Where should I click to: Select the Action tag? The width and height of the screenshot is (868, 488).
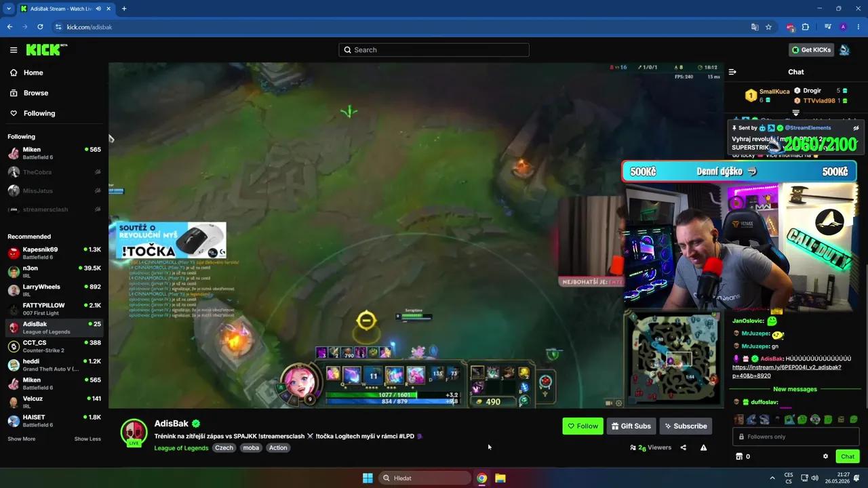coord(278,448)
